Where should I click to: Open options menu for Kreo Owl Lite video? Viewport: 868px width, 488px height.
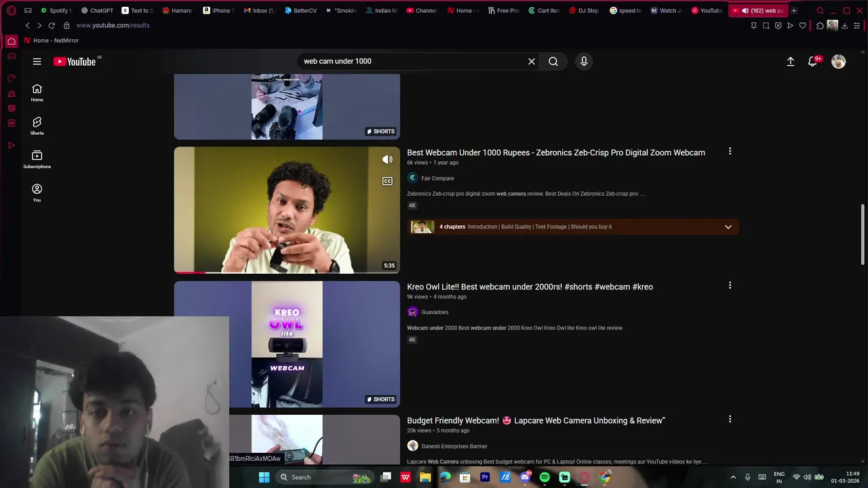[x=730, y=285]
